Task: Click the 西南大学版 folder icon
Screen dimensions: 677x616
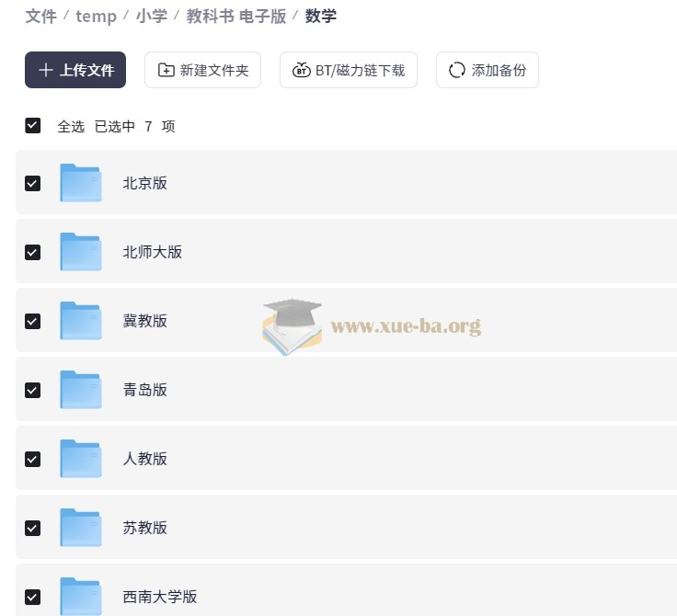Action: point(81,596)
